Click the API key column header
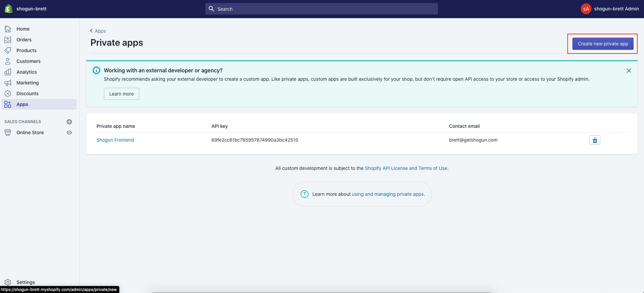This screenshot has height=293, width=644. click(x=219, y=126)
